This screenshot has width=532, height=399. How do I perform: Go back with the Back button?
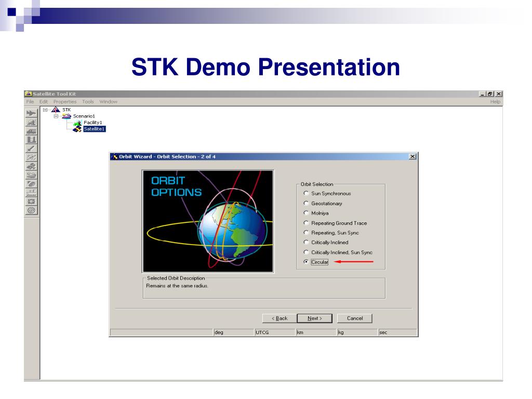(280, 318)
